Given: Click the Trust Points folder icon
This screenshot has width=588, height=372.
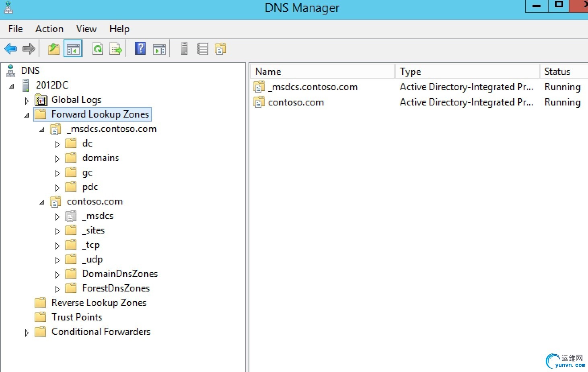Looking at the screenshot, I should 40,317.
